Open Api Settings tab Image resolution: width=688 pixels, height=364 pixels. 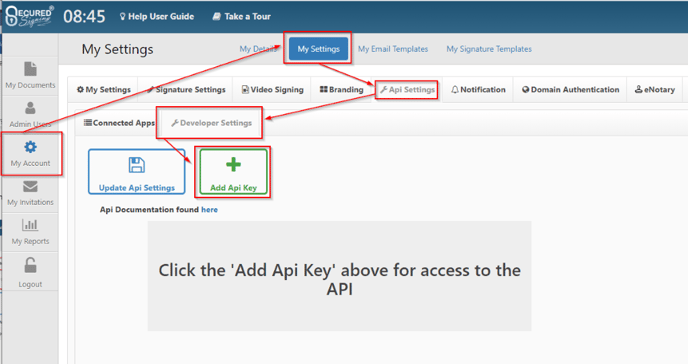tap(407, 89)
